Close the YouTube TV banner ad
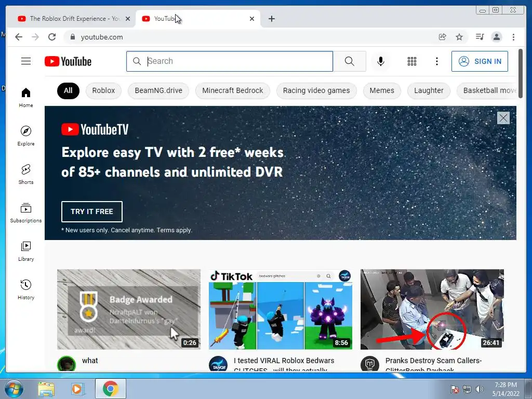Screen dimensions: 532x399 pos(503,118)
